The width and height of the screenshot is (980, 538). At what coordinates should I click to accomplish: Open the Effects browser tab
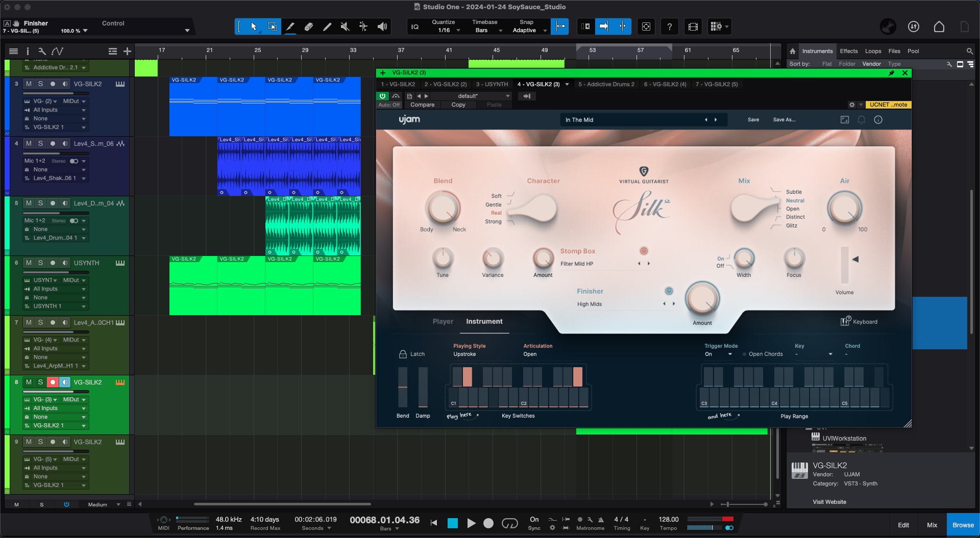(849, 51)
